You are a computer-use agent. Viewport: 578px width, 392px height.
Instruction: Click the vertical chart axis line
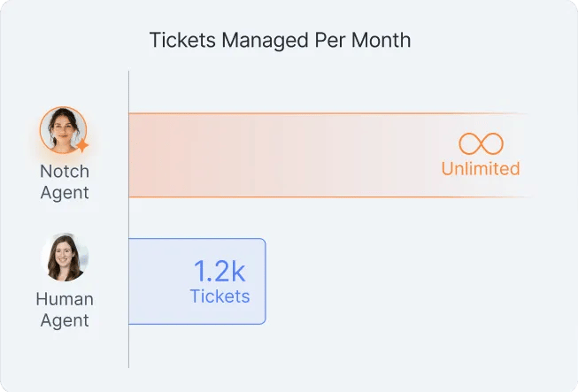(x=128, y=219)
